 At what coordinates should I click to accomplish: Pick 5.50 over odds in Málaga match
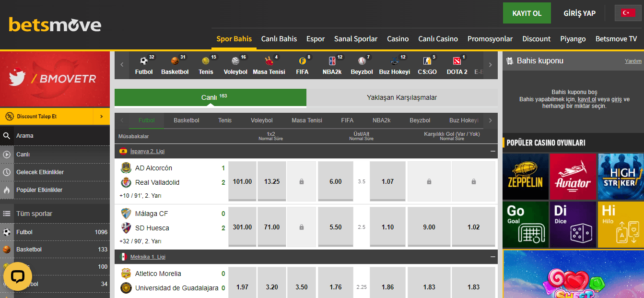(336, 227)
